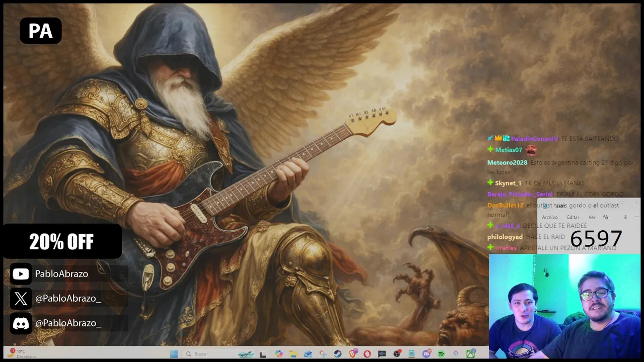This screenshot has width=644, height=362.
Task: Click chat username Bareja_Piolador_Serial
Action: pos(520,194)
